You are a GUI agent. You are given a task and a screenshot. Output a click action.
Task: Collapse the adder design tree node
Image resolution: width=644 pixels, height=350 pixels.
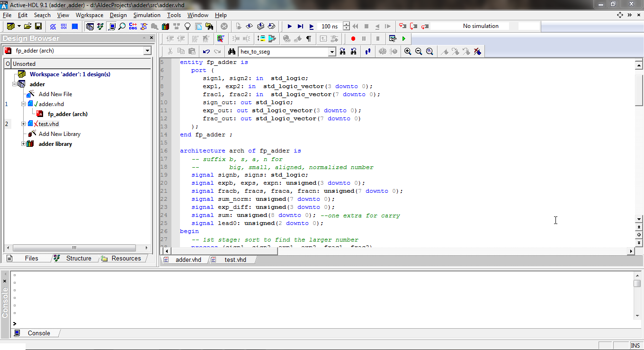[x=15, y=84]
